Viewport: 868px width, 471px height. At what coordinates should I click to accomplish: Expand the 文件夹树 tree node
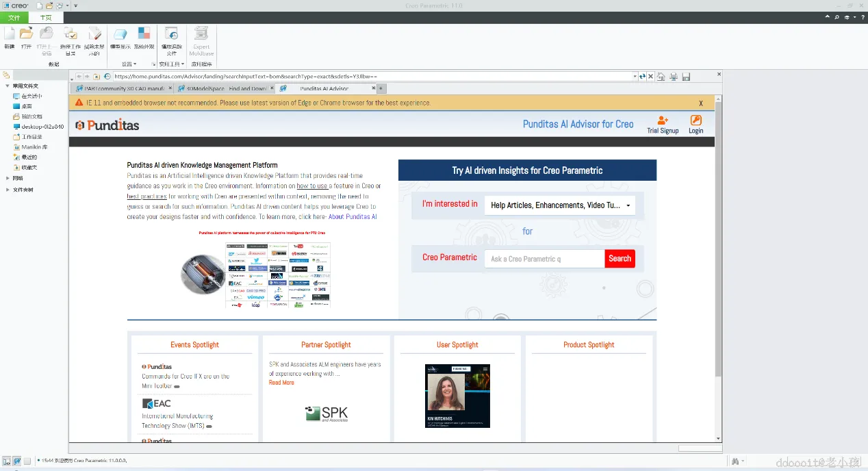point(8,190)
